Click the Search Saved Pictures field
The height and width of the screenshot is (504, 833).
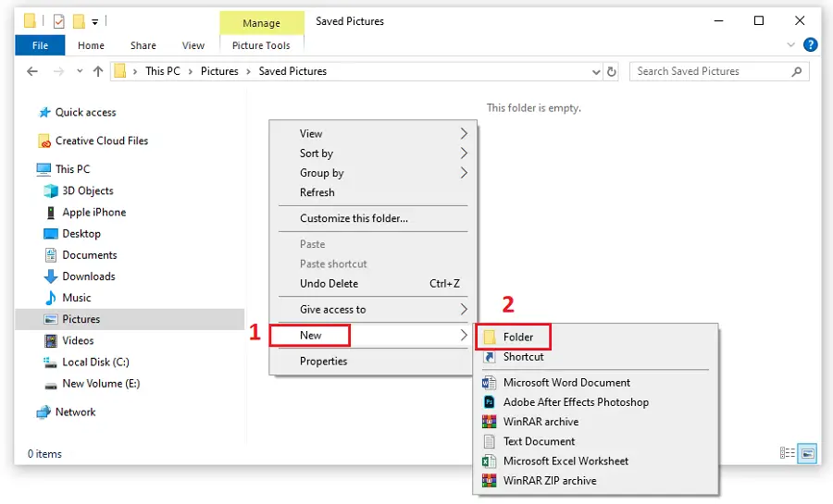tap(713, 71)
